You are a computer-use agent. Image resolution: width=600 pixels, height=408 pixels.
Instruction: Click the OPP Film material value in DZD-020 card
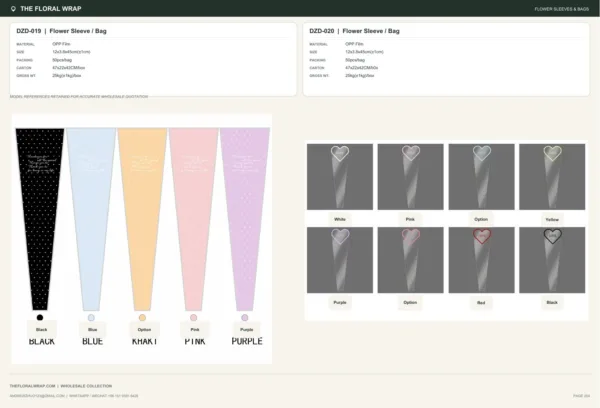(x=354, y=44)
